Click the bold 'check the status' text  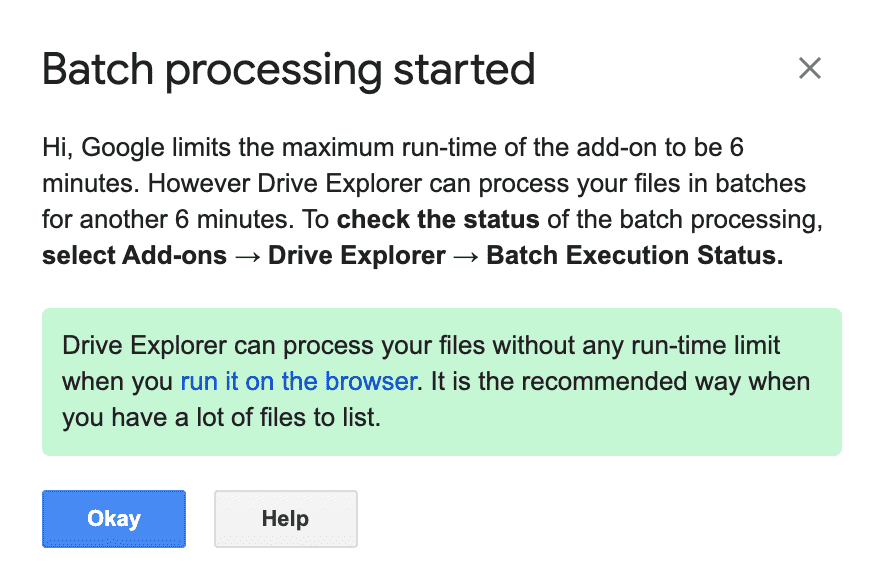coord(438,219)
